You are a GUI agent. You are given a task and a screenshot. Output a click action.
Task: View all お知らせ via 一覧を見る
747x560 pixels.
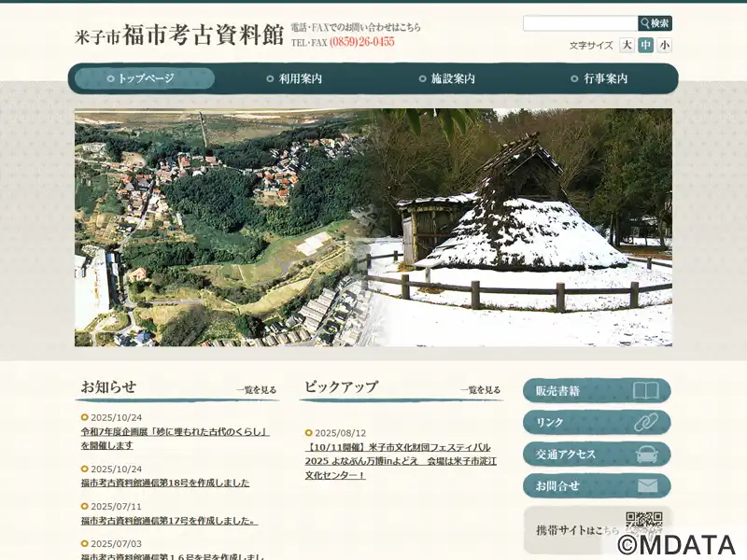point(256,390)
